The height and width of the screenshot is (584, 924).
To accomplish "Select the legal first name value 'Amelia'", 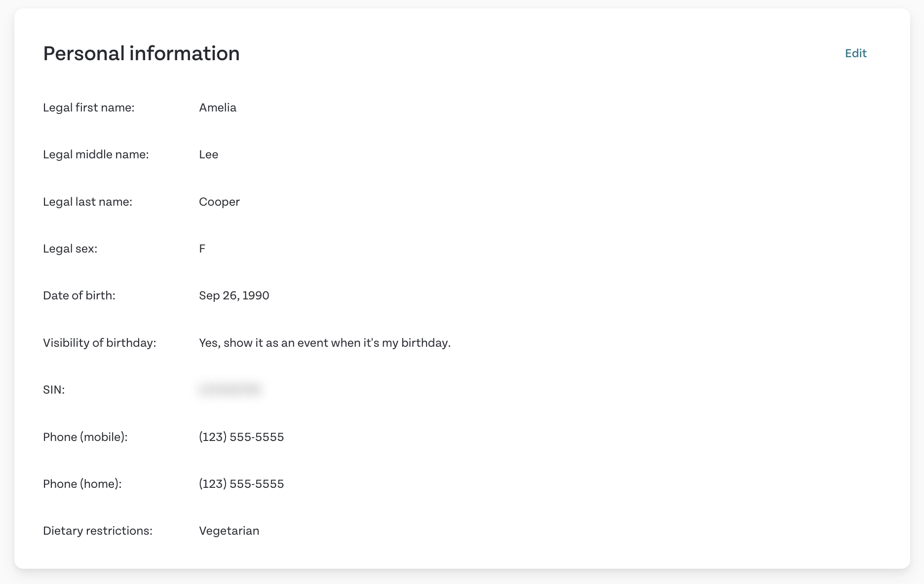I will [218, 108].
